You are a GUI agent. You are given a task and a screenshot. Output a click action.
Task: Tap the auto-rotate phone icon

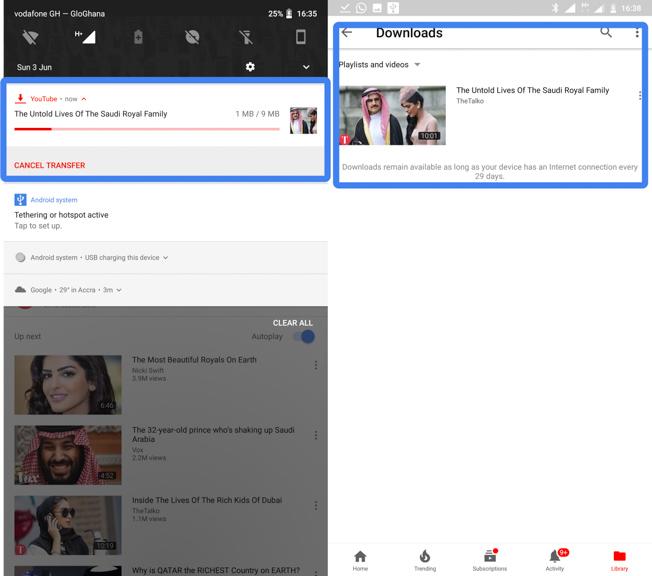click(x=301, y=37)
